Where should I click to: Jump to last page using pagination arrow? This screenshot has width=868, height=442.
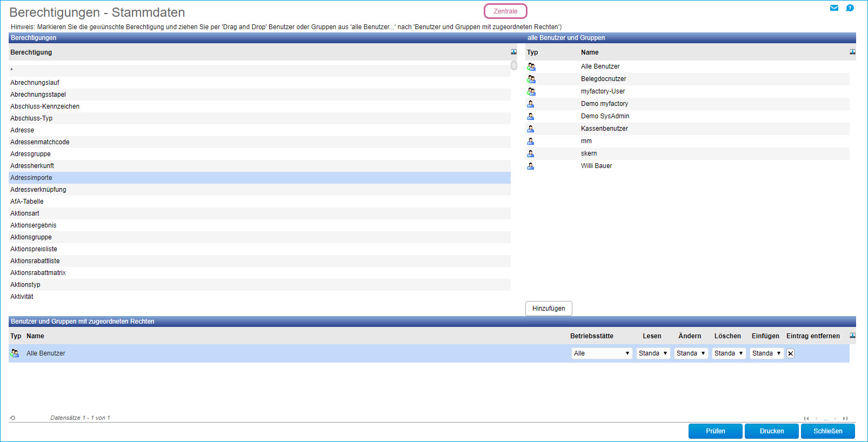845,418
